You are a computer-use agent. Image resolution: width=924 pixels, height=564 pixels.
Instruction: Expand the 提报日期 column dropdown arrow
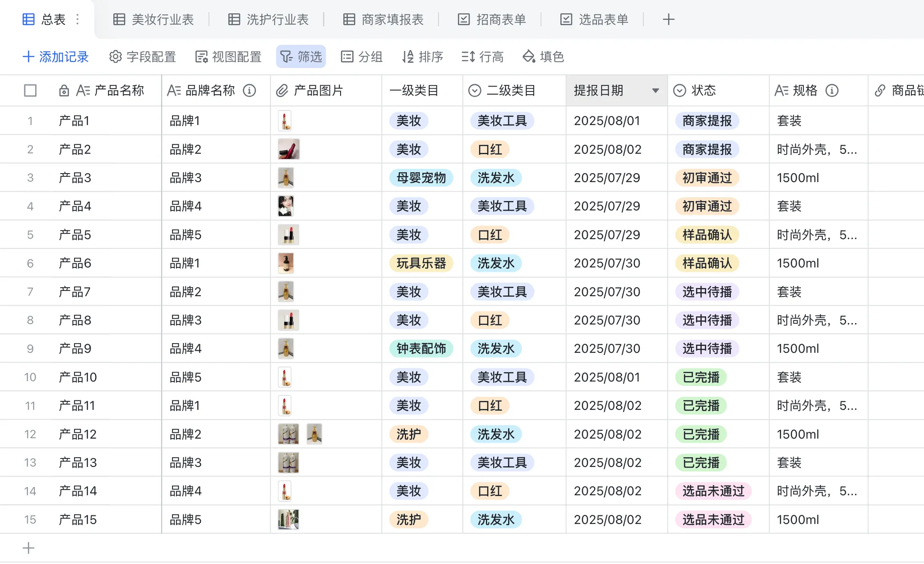point(656,91)
